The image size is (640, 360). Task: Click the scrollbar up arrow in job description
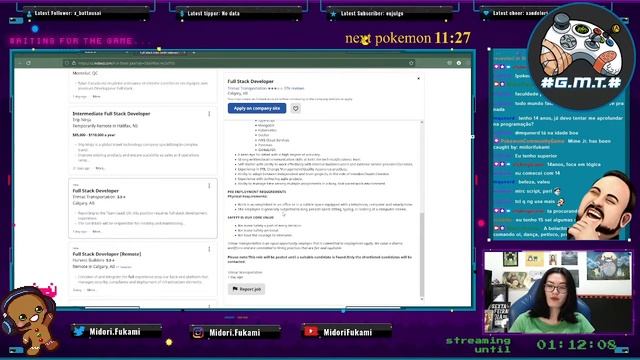tap(422, 122)
